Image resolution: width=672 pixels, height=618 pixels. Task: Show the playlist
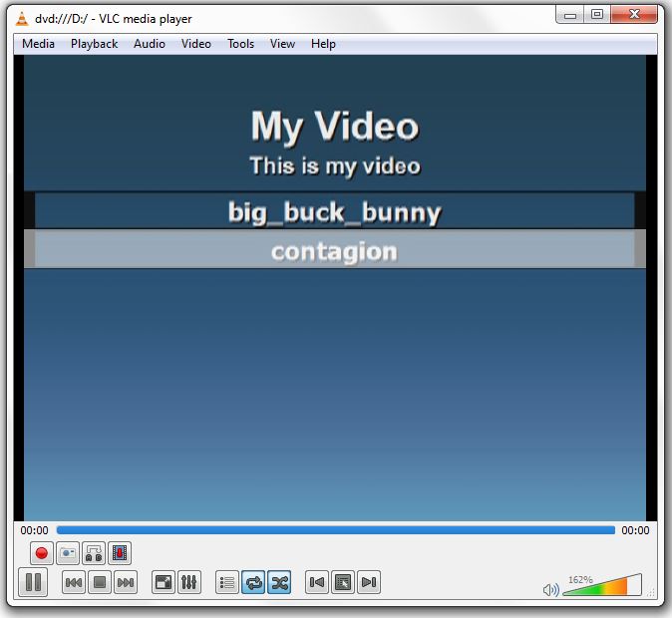click(x=227, y=582)
